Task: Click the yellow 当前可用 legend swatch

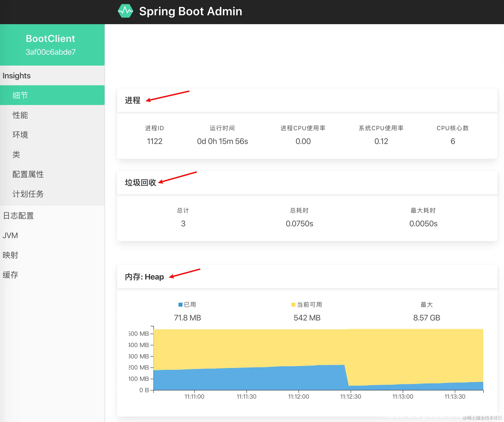Action: [293, 305]
